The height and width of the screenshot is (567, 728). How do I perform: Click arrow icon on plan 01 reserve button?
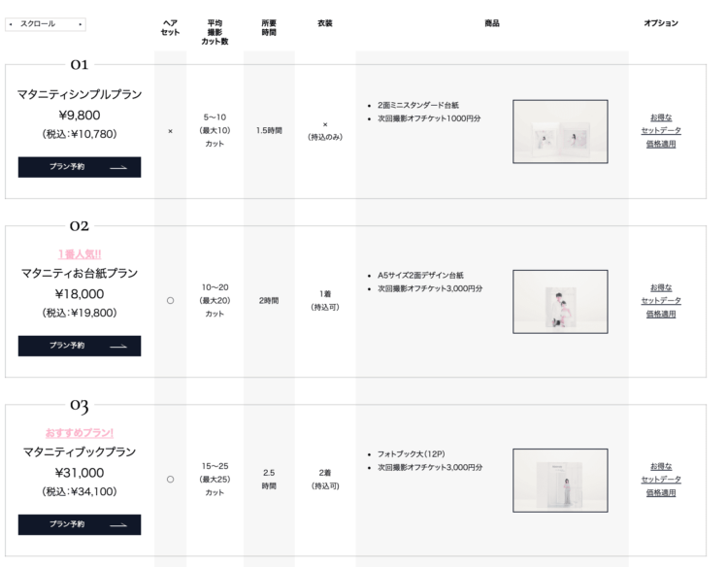[x=118, y=167]
